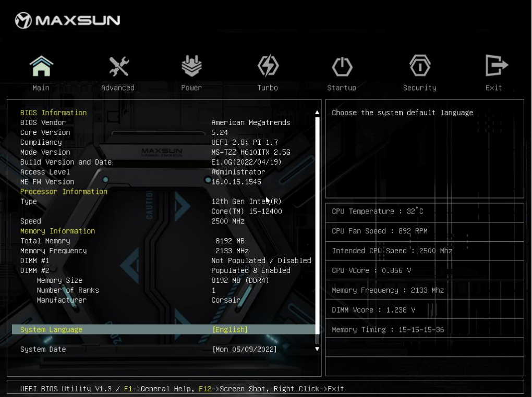532x397 pixels.
Task: Click the Startup power button icon
Action: (342, 66)
